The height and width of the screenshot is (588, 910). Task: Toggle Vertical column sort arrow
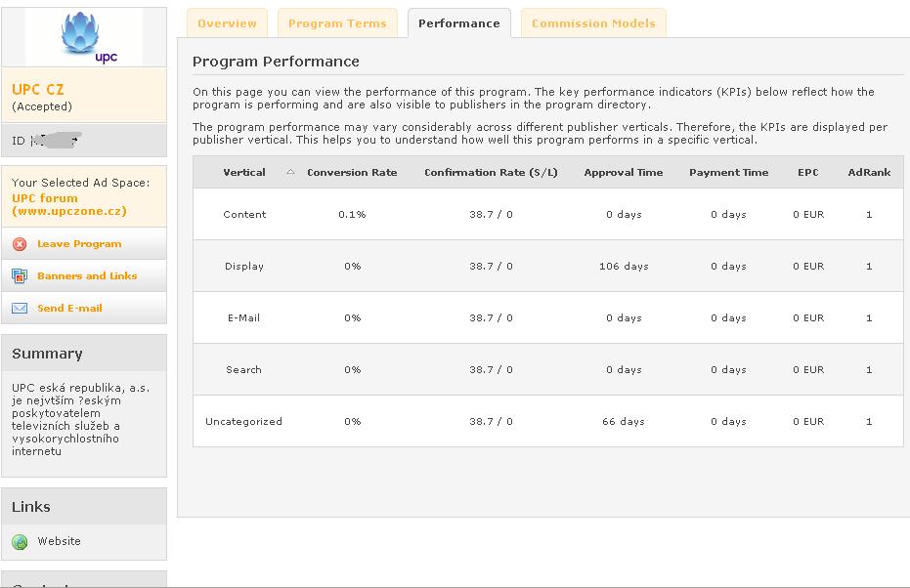point(290,172)
